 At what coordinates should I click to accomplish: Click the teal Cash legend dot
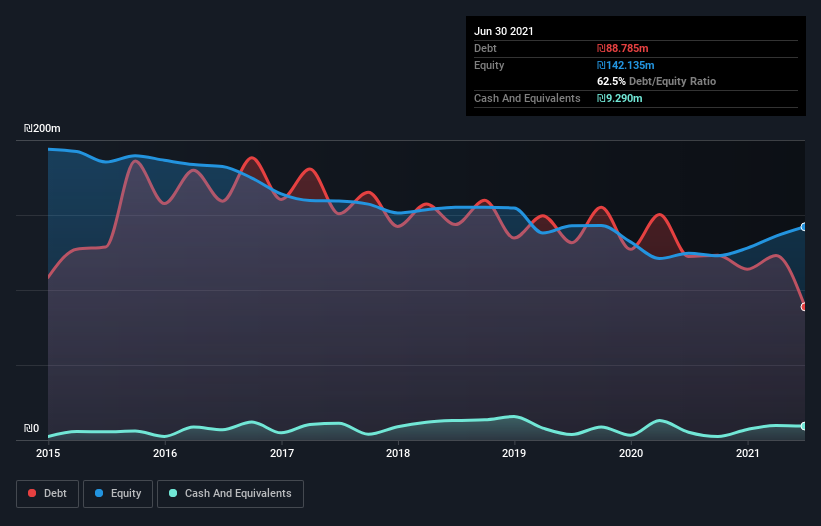(x=173, y=493)
